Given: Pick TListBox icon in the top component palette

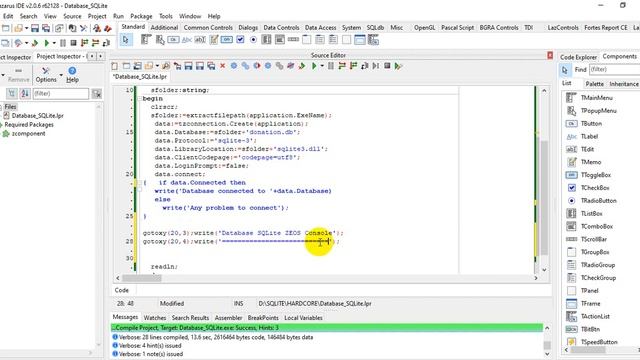Looking at the screenshot, I should pyautogui.click(x=266, y=40).
